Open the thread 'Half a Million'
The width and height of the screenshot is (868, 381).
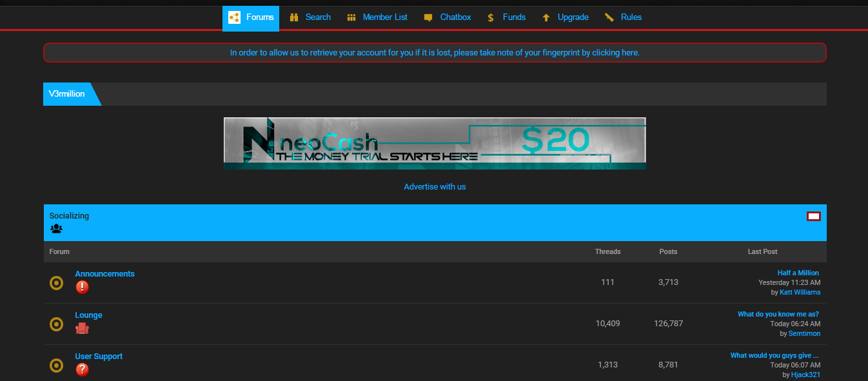[798, 272]
